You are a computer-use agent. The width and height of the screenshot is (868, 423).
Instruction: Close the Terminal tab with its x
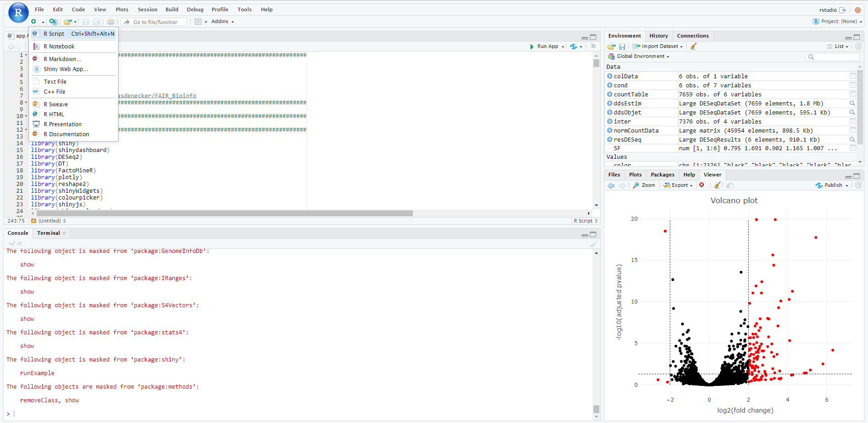(64, 233)
